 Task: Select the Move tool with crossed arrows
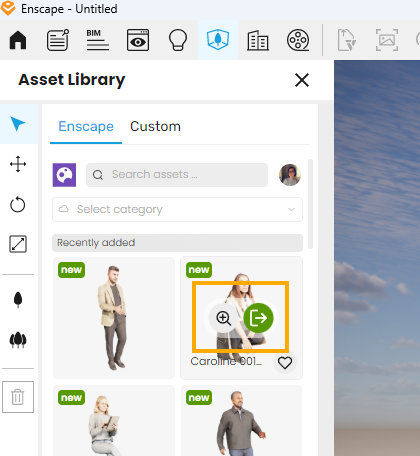click(18, 164)
